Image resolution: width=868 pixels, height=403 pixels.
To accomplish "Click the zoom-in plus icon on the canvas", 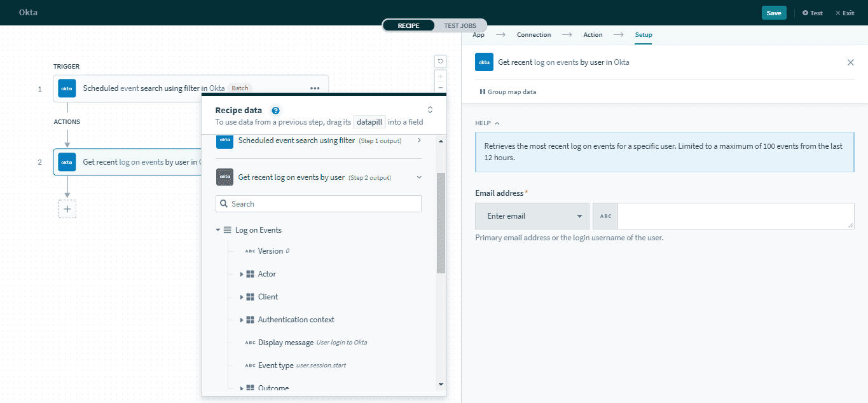I will click(x=439, y=76).
